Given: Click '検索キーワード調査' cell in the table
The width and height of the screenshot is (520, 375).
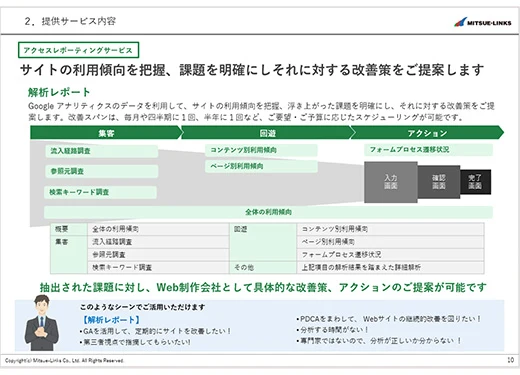Looking at the screenshot, I should click(158, 267).
